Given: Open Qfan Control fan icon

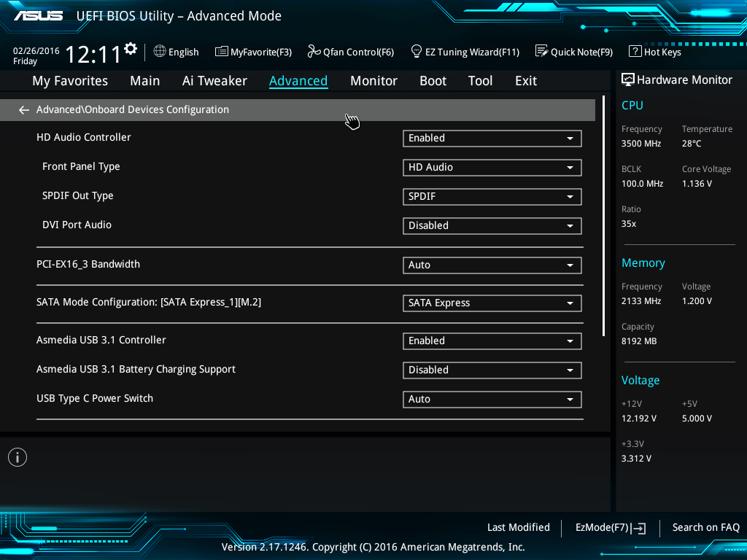Looking at the screenshot, I should click(x=314, y=52).
